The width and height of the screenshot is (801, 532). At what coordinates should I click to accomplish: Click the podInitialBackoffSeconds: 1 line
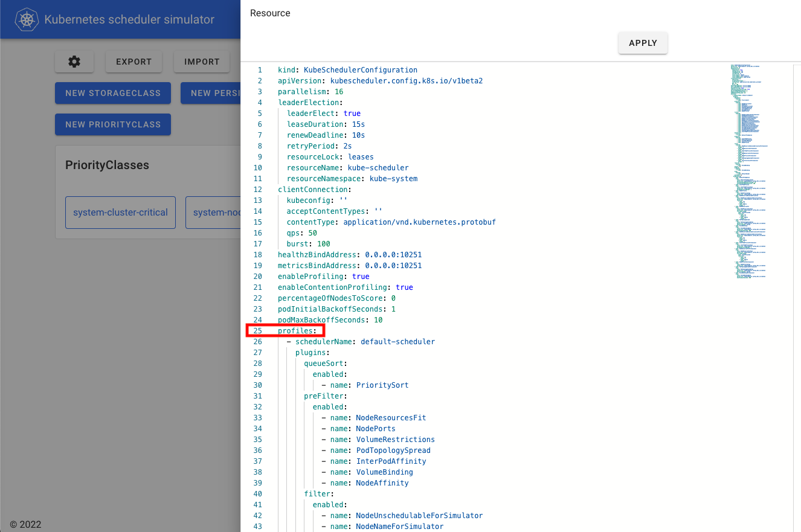[336, 309]
